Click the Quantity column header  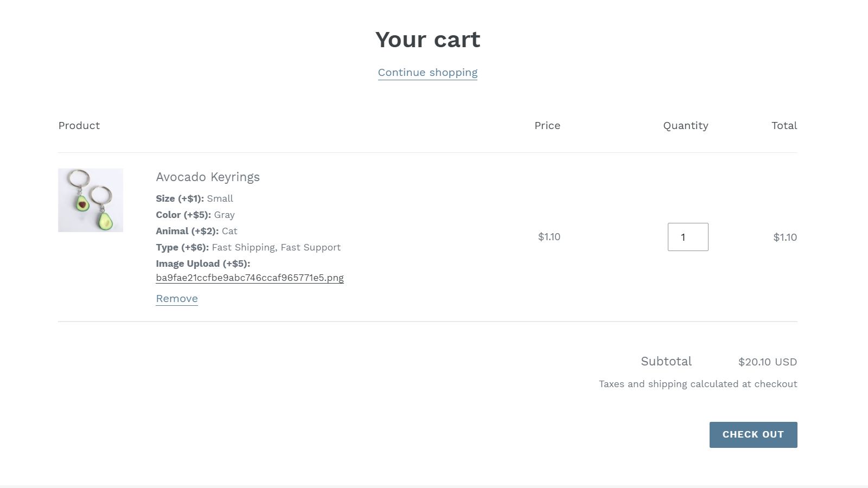pyautogui.click(x=686, y=125)
